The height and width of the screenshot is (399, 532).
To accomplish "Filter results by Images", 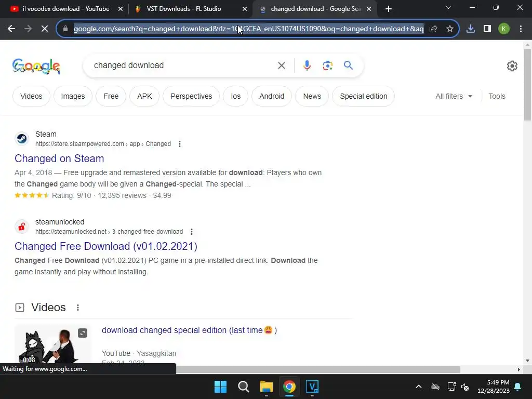I will pos(73,96).
